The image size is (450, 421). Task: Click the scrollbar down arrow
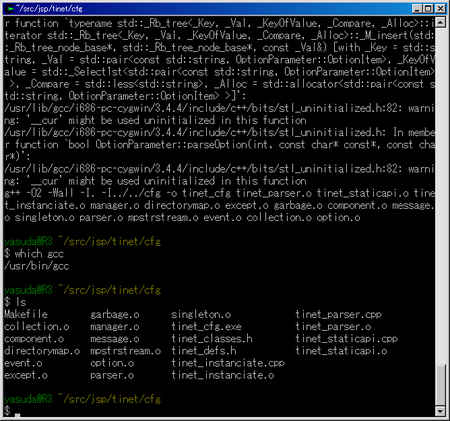(x=441, y=411)
